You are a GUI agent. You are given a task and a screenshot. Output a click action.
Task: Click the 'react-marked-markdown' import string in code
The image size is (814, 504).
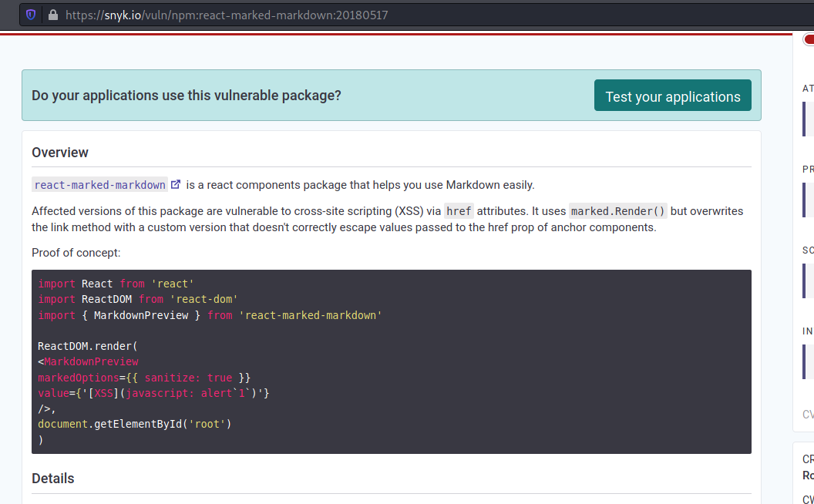(x=311, y=315)
